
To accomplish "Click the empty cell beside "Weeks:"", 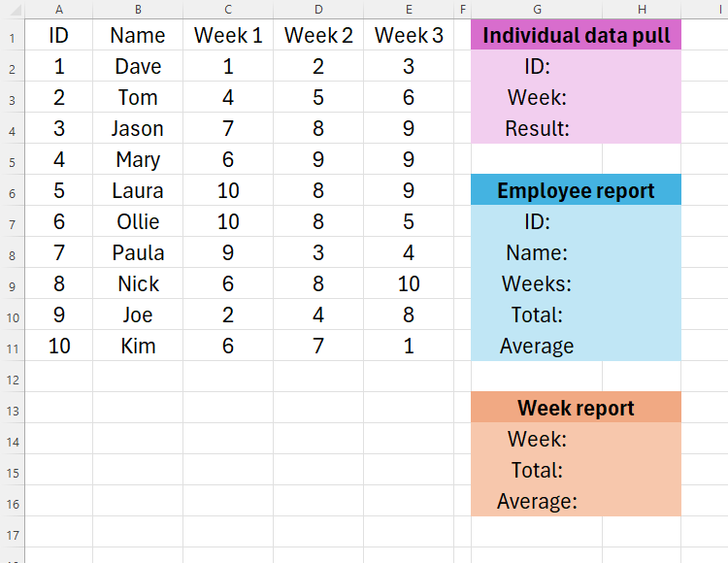I will (x=641, y=284).
